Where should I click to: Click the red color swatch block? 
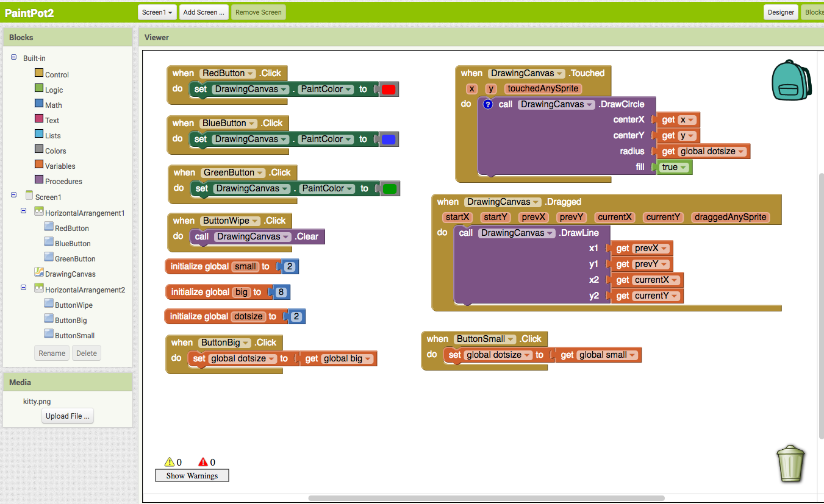(x=389, y=90)
